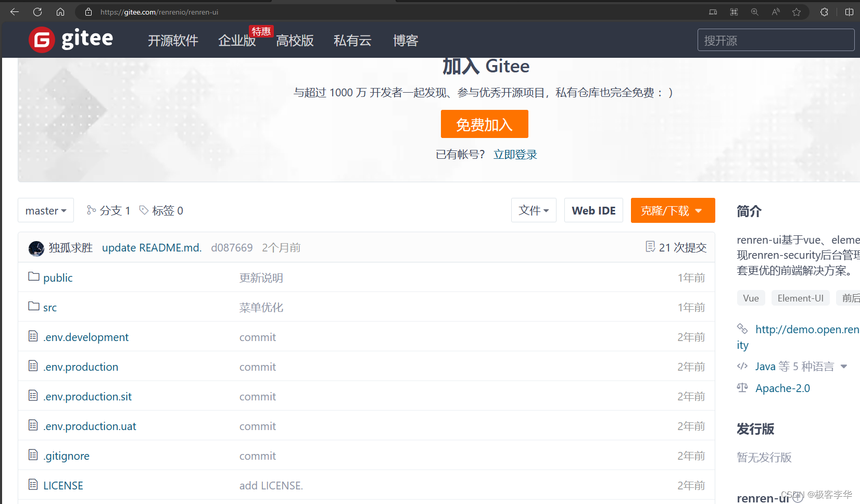Click the file icon for .env.development

click(x=33, y=336)
